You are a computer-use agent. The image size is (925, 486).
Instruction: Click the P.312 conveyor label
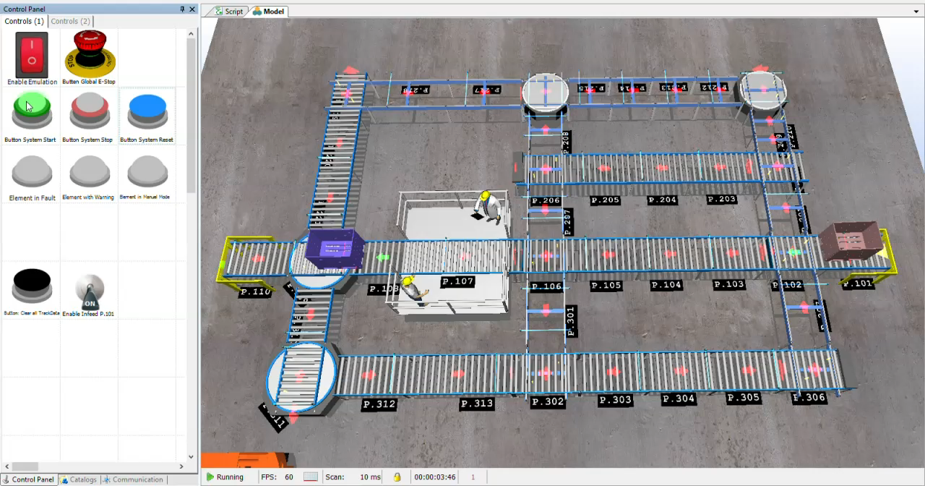[x=379, y=405]
